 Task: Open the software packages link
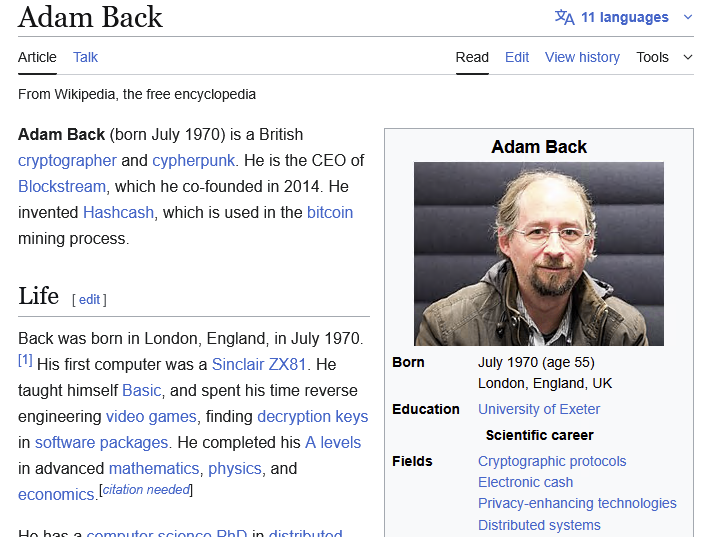(101, 443)
